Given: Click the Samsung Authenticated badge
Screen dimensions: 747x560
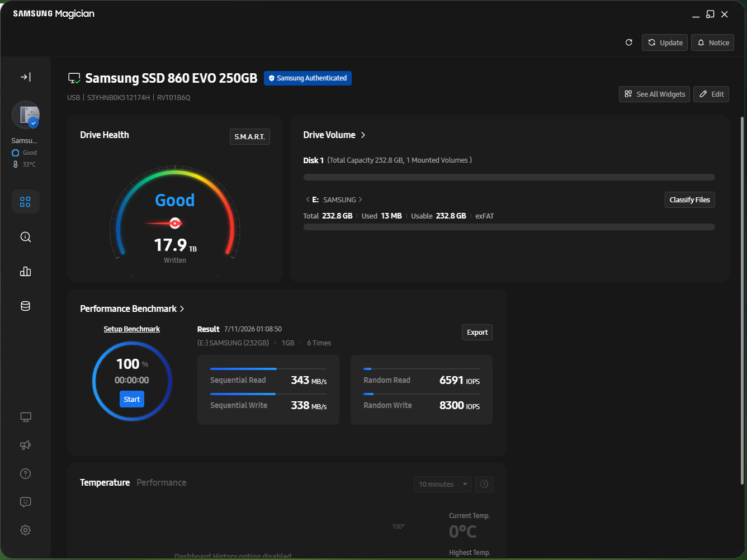Looking at the screenshot, I should [x=308, y=78].
